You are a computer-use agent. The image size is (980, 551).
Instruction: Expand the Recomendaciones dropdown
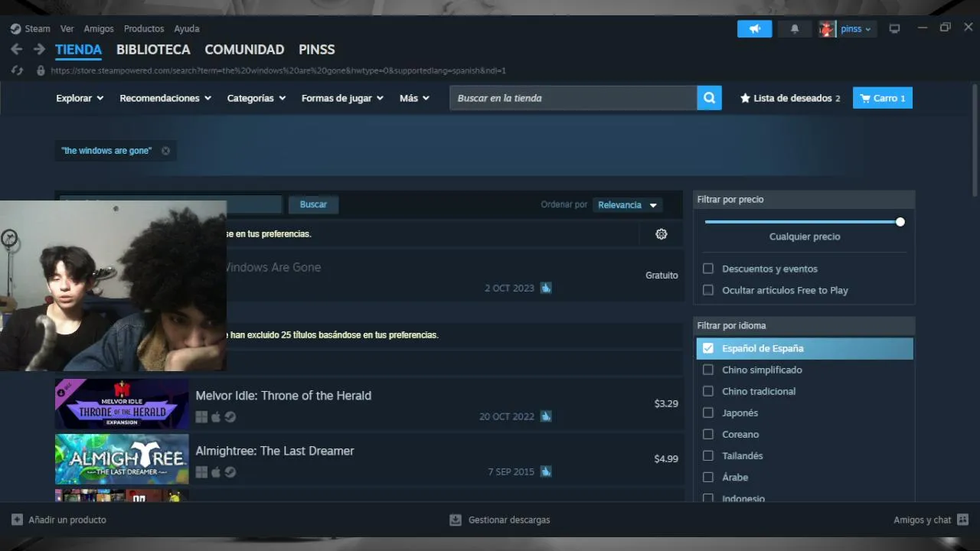click(165, 98)
